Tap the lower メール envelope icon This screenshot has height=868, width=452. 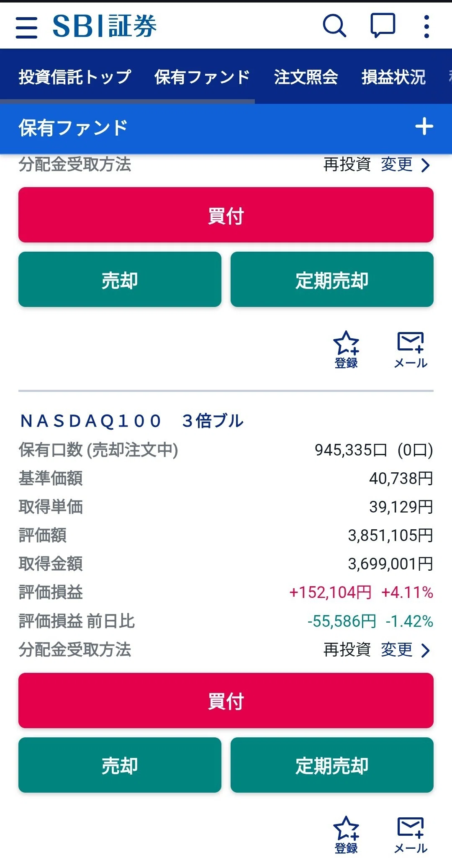tap(411, 835)
